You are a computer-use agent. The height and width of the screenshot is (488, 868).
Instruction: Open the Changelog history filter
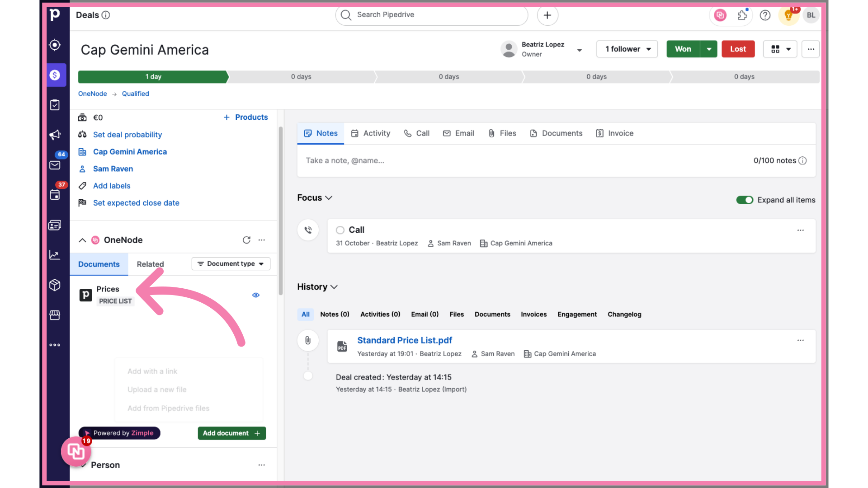624,314
